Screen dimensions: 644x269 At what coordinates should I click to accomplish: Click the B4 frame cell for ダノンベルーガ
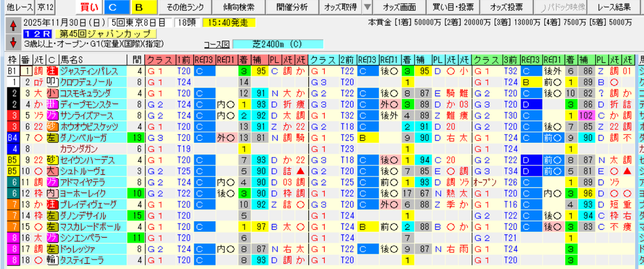[x=12, y=137]
